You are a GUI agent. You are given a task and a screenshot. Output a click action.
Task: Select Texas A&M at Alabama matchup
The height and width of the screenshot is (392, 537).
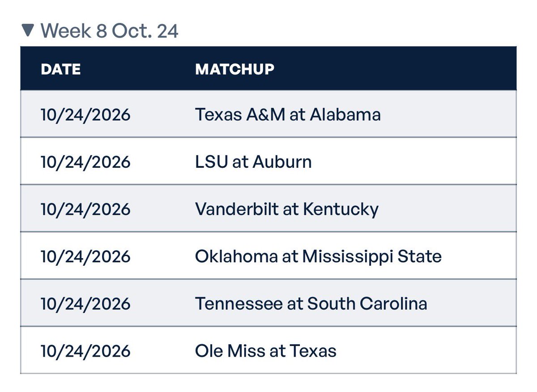pos(288,115)
